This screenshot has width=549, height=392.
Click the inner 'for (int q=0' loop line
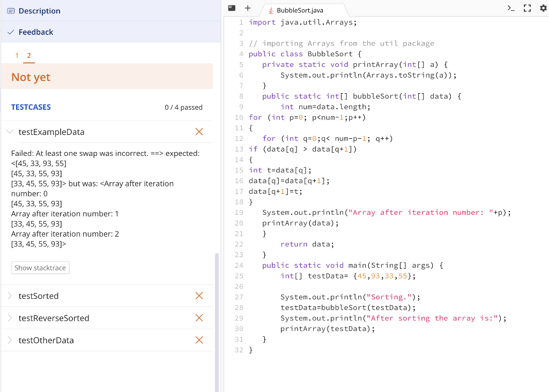pos(328,139)
